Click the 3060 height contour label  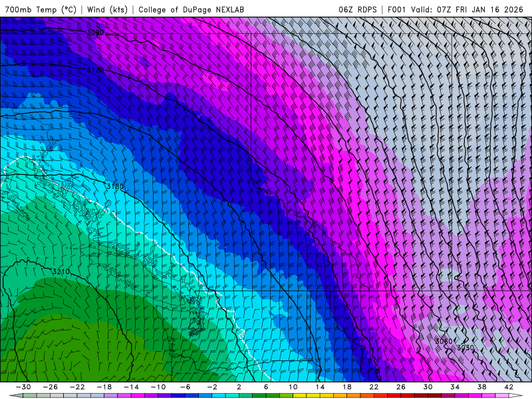(x=444, y=341)
